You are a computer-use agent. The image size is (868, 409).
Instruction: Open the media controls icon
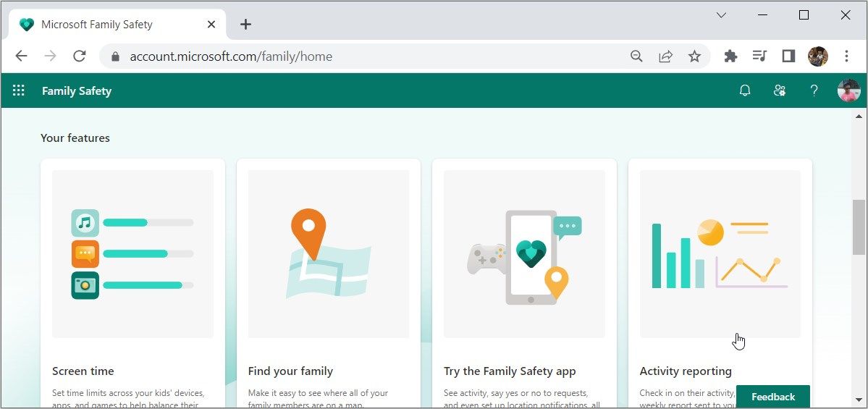pos(759,56)
